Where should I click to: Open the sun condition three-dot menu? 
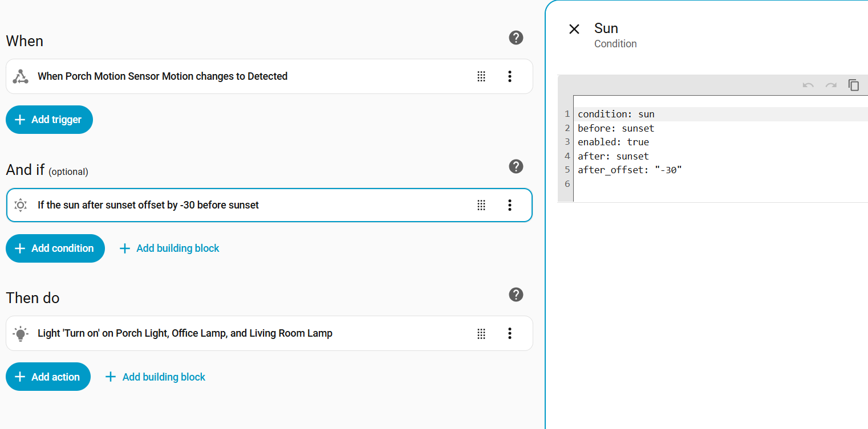(510, 205)
